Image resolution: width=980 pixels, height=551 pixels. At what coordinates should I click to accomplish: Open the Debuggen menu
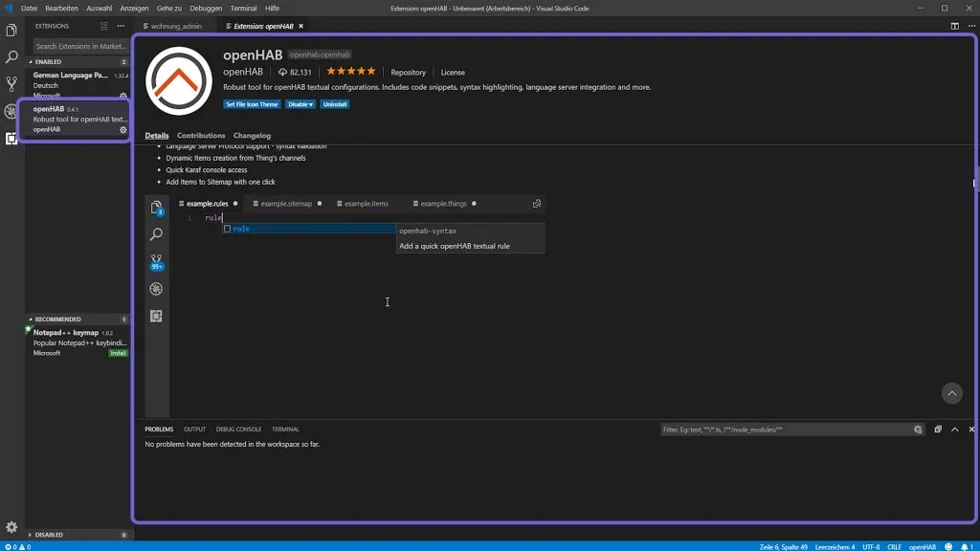[x=206, y=8]
